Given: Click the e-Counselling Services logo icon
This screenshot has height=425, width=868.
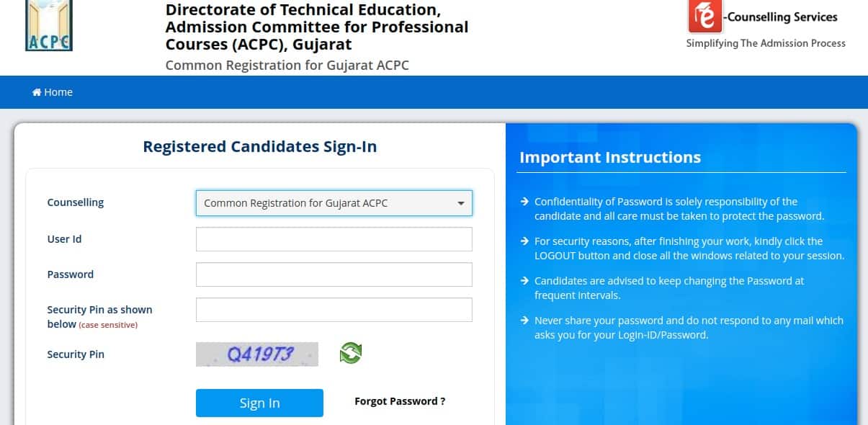Looking at the screenshot, I should (704, 17).
